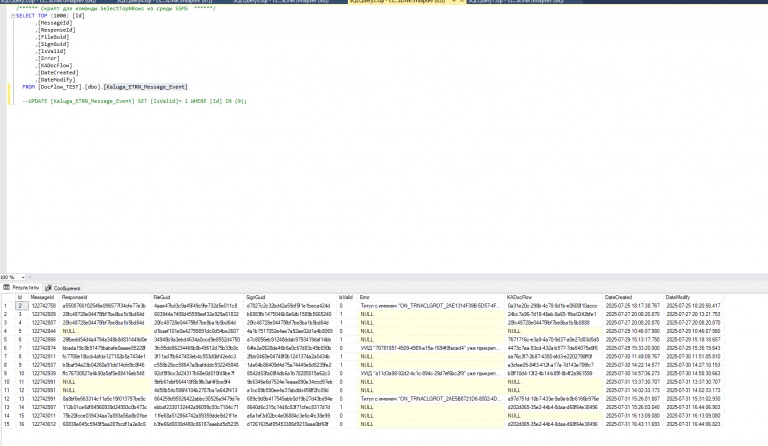Click DateModify cell 2025-07-31 16:13:09.080
The image size is (768, 446).
(x=694, y=416)
